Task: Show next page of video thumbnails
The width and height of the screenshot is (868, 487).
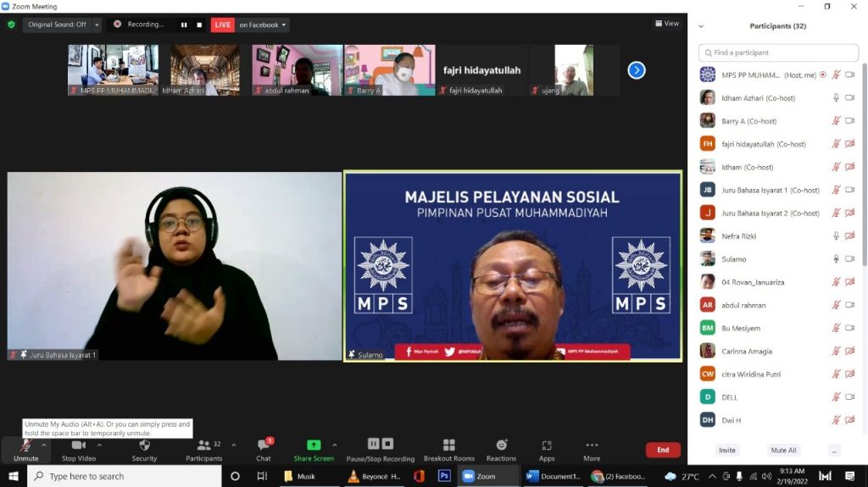Action: click(637, 70)
